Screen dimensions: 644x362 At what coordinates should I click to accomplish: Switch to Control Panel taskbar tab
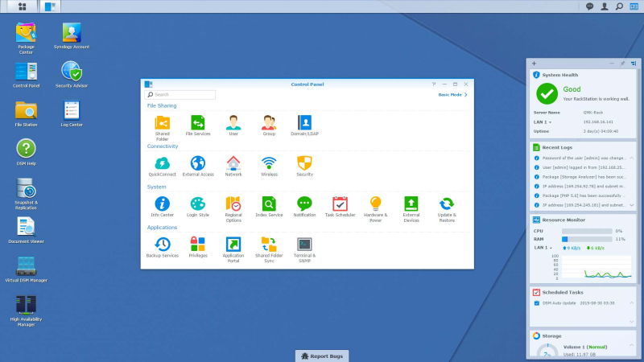tap(51, 6)
